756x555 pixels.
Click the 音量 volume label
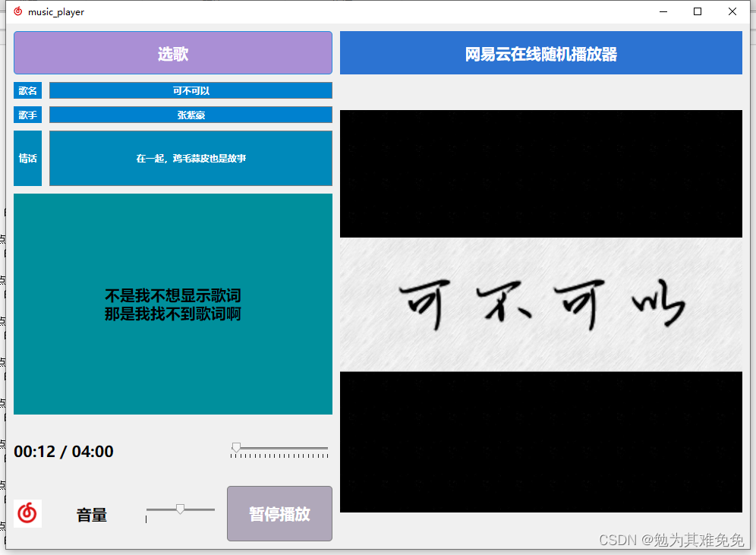pyautogui.click(x=92, y=515)
